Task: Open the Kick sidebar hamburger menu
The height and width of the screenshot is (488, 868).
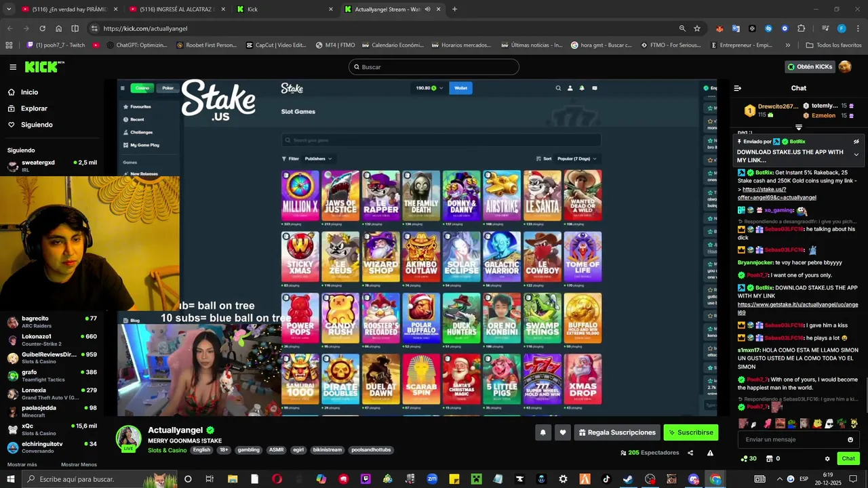Action: 13,67
